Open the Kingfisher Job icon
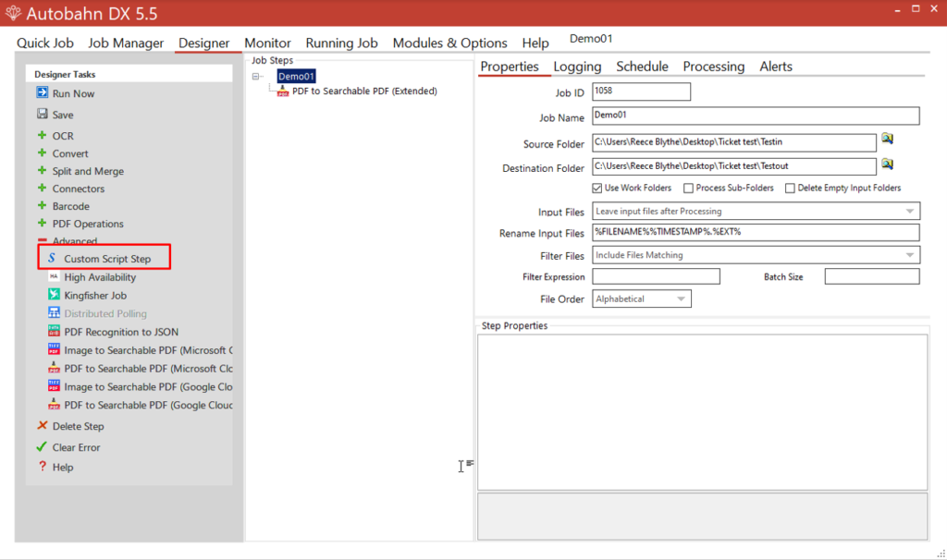 click(x=54, y=295)
